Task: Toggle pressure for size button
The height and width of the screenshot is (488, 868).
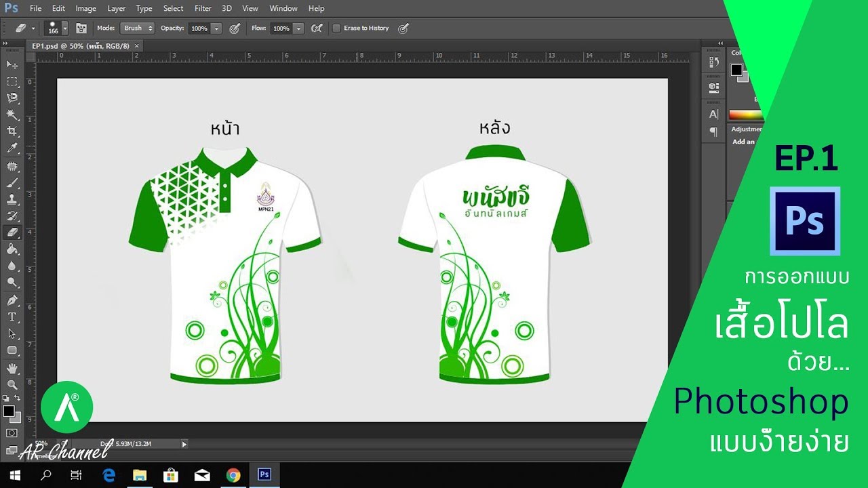Action: [x=403, y=28]
